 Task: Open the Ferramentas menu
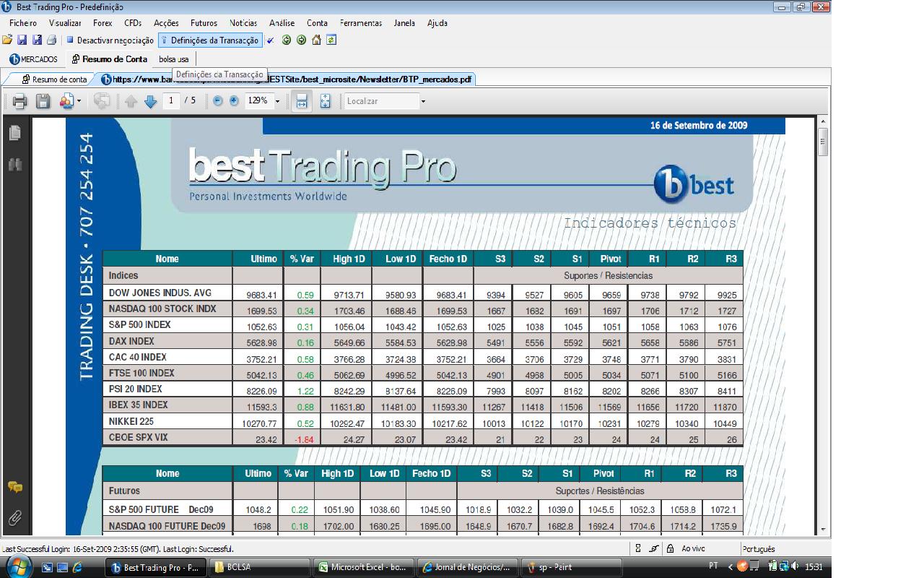360,23
